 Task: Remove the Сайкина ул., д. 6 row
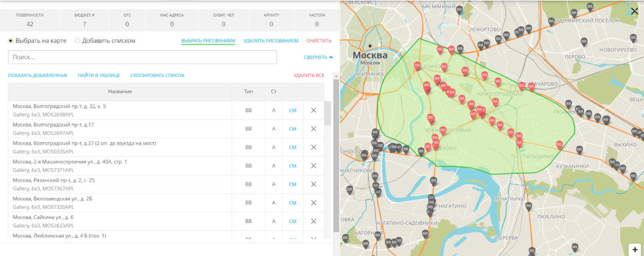(x=313, y=221)
